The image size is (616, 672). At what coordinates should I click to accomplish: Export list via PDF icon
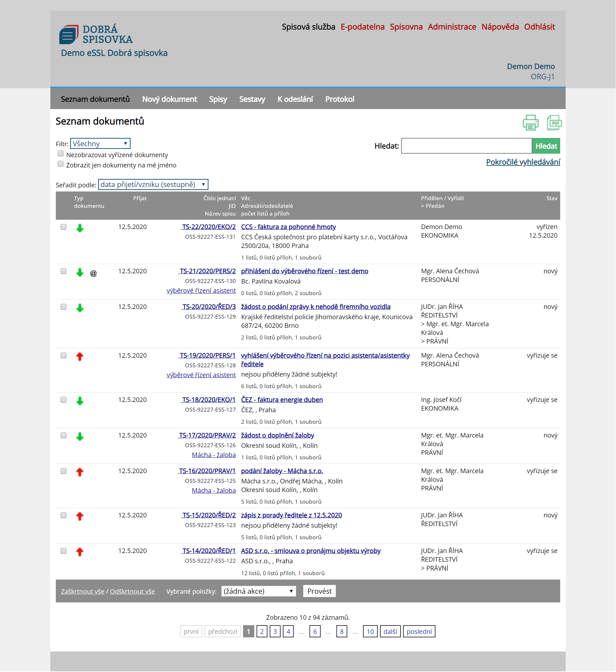[554, 123]
